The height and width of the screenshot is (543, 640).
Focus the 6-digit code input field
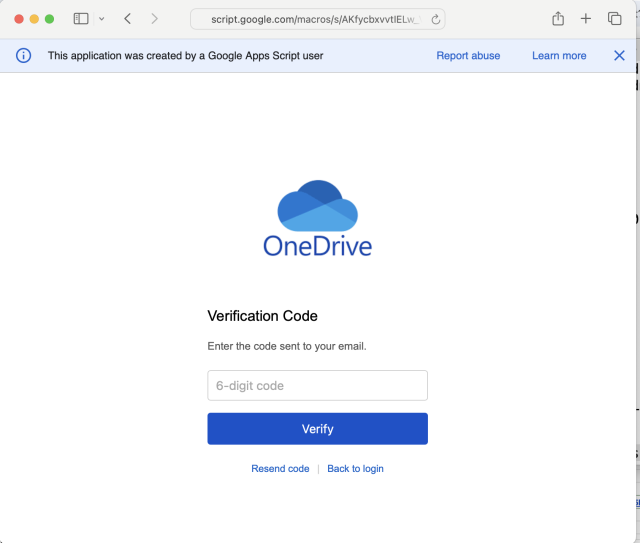click(318, 385)
